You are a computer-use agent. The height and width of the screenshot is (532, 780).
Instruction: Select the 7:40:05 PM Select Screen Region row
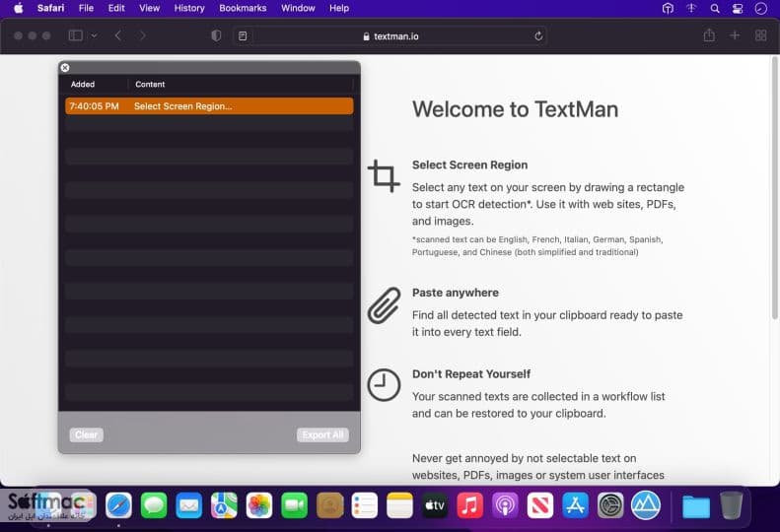pyautogui.click(x=209, y=105)
